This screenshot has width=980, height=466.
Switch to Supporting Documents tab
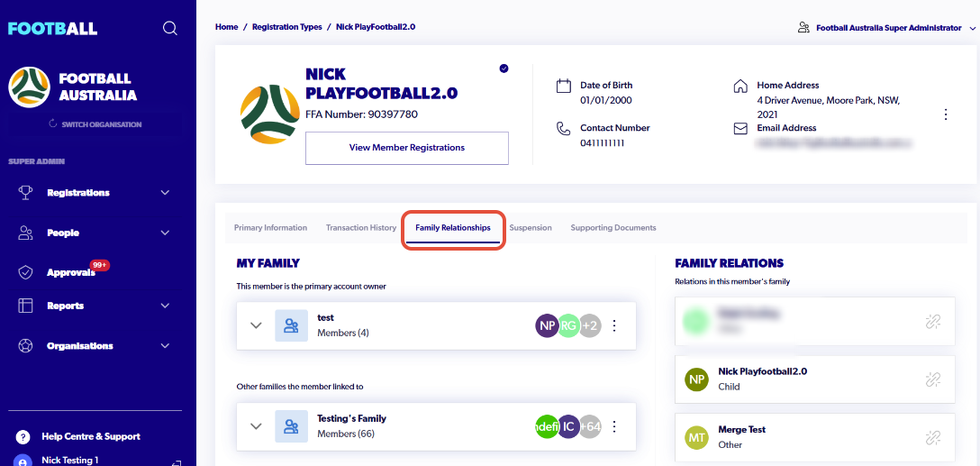click(613, 228)
